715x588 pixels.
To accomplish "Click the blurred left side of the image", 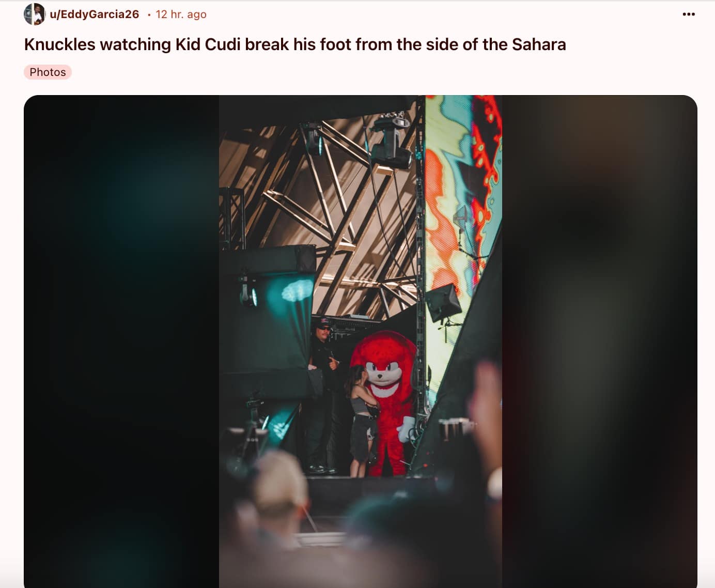I will [121, 341].
